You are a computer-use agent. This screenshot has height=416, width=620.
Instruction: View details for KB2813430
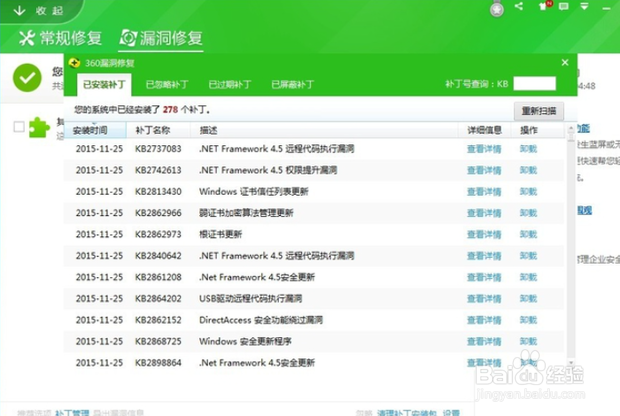click(484, 191)
